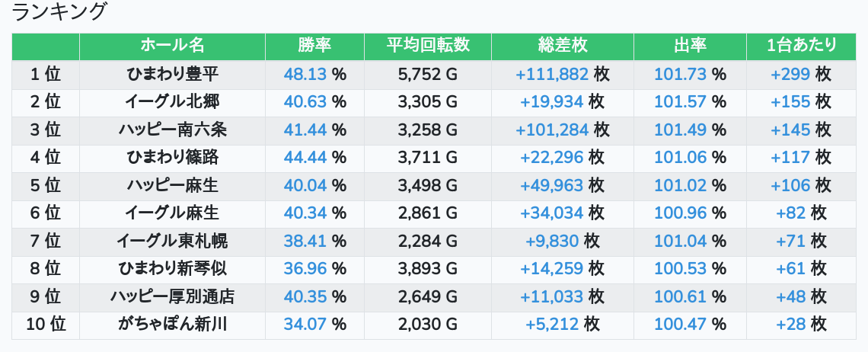Click the +111,882 total difference value
This screenshot has height=352, width=868.
[x=552, y=74]
